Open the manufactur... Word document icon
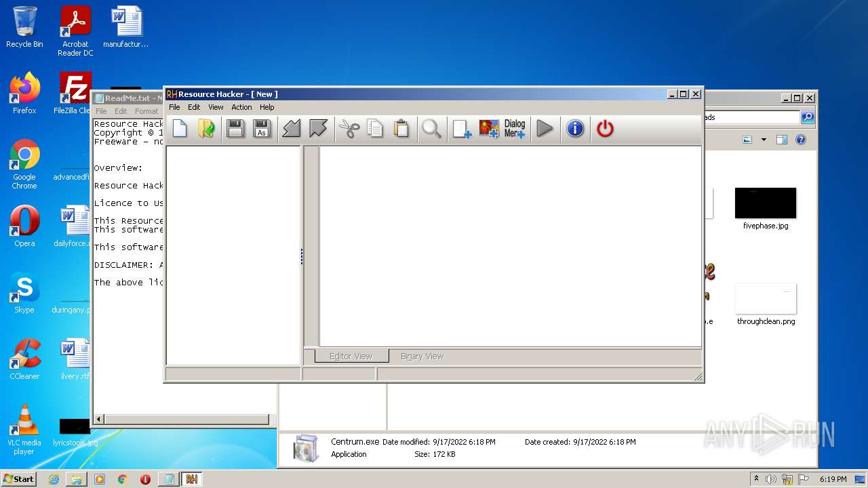 click(126, 27)
